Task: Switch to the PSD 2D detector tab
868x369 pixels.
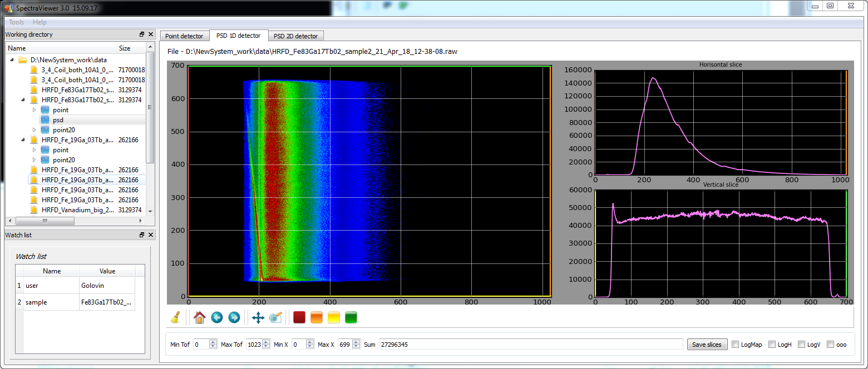Action: (x=295, y=36)
